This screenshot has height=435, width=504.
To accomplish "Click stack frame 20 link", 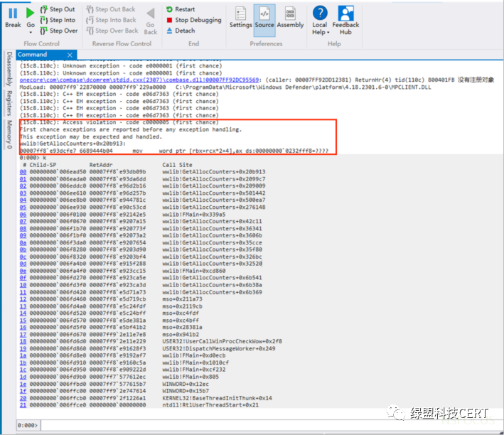I will tap(23, 398).
